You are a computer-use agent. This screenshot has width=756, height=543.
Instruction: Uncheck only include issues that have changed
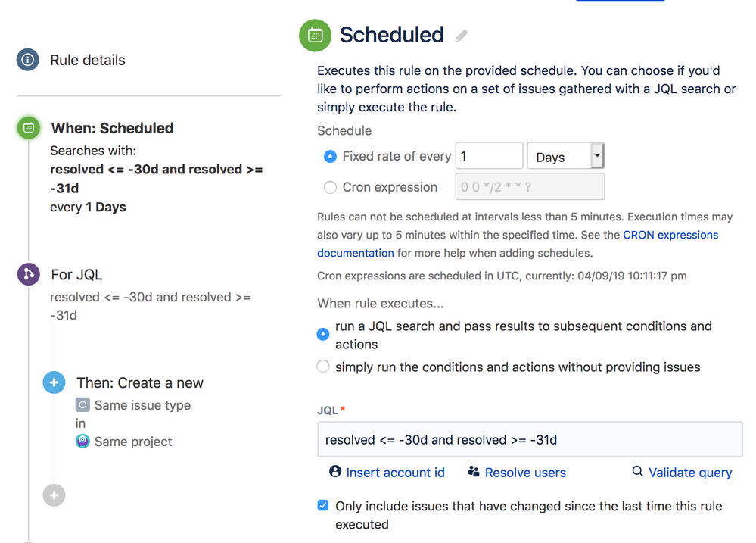tap(323, 505)
